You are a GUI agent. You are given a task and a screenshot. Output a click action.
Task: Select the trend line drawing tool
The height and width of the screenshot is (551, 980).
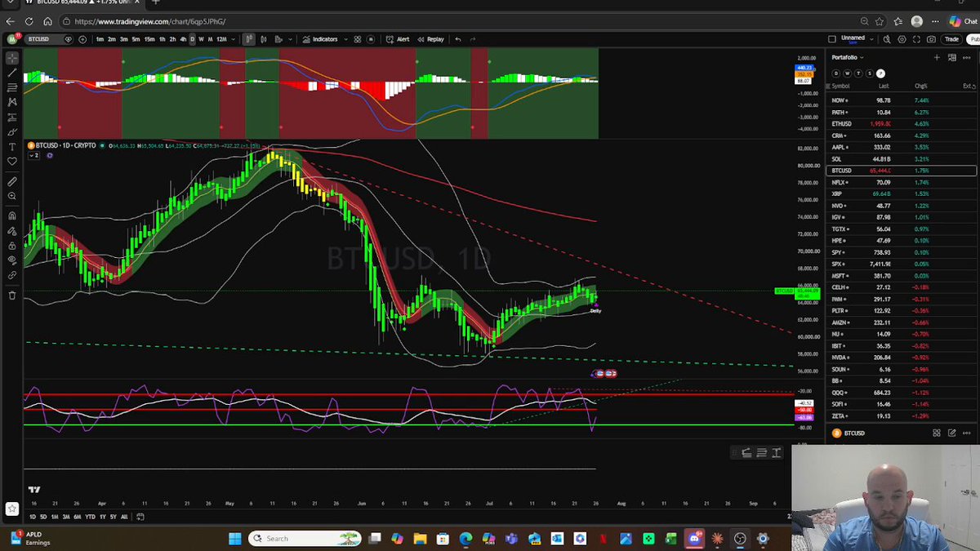pos(12,73)
